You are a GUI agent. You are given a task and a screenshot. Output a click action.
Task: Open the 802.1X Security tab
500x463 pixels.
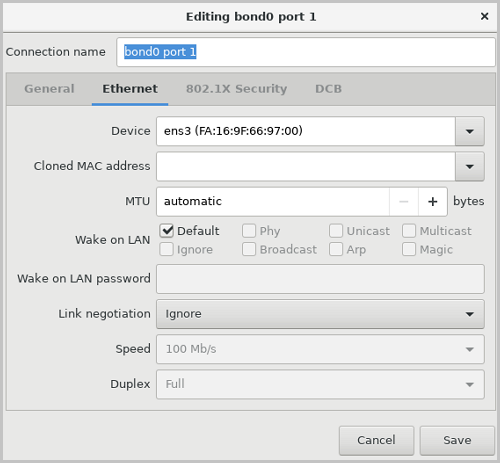236,89
